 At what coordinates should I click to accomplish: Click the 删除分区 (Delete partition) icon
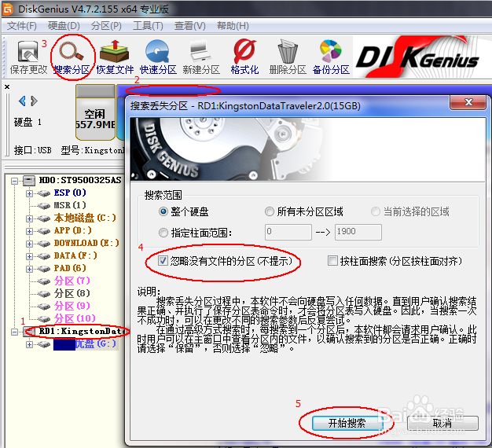pyautogui.click(x=288, y=57)
